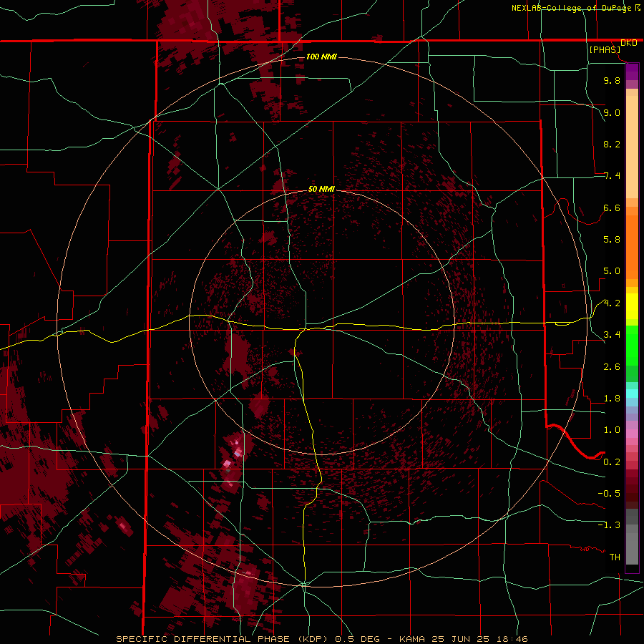The image size is (644, 644).
Task: Click the 1.0 scale value
Action: (612, 430)
